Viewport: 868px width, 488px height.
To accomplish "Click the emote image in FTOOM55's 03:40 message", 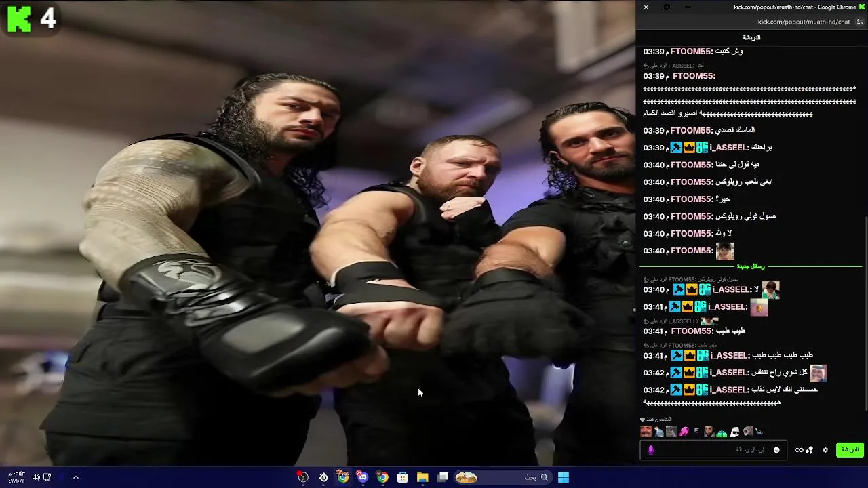I will [724, 251].
